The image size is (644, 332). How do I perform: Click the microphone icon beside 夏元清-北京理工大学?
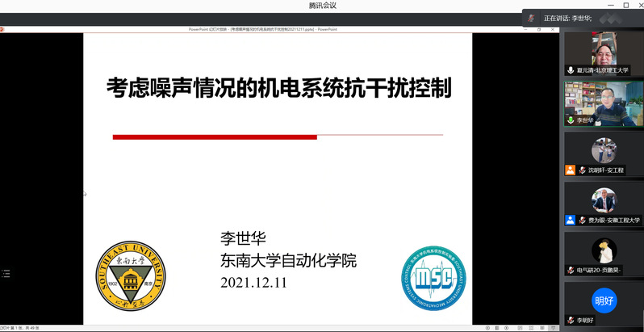pos(571,70)
